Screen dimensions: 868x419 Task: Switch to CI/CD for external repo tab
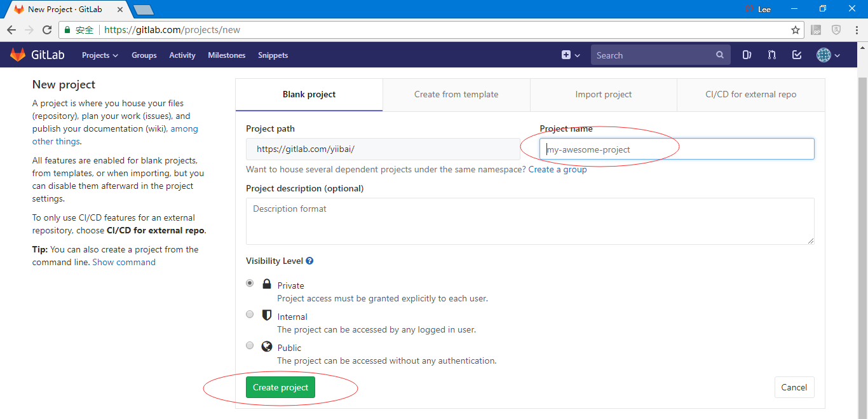coord(751,95)
